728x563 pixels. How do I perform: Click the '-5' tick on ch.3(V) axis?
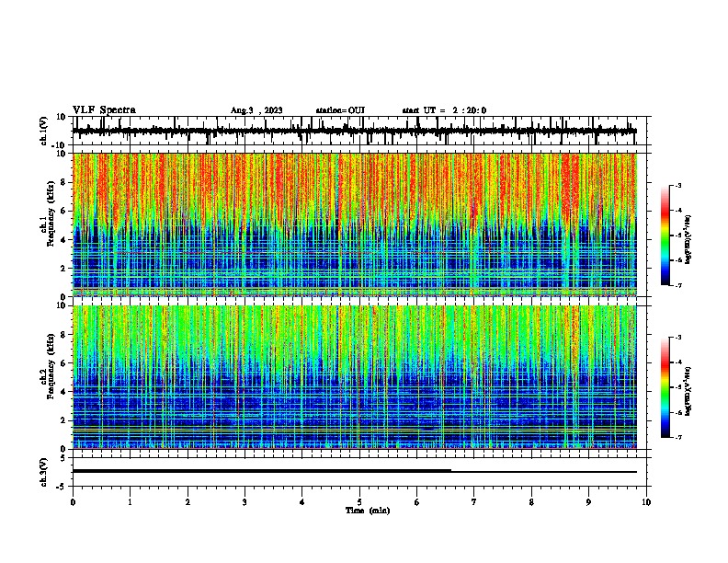pos(63,487)
